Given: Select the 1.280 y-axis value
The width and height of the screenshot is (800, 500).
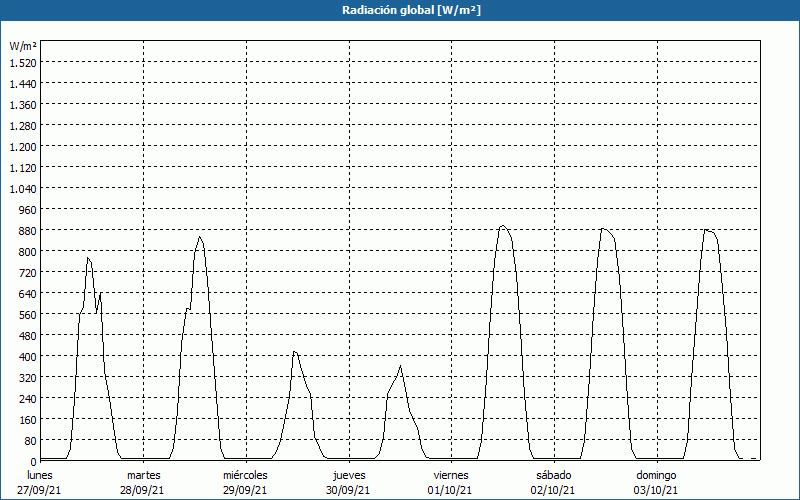Looking at the screenshot, I should point(23,126).
